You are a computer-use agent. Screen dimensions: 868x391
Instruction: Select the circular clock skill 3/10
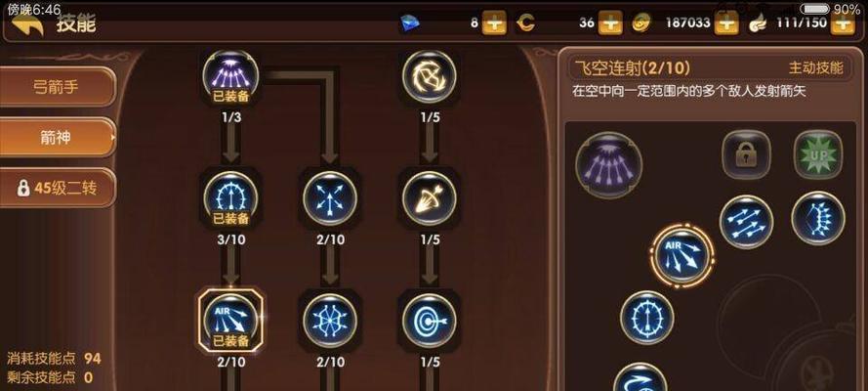230,197
